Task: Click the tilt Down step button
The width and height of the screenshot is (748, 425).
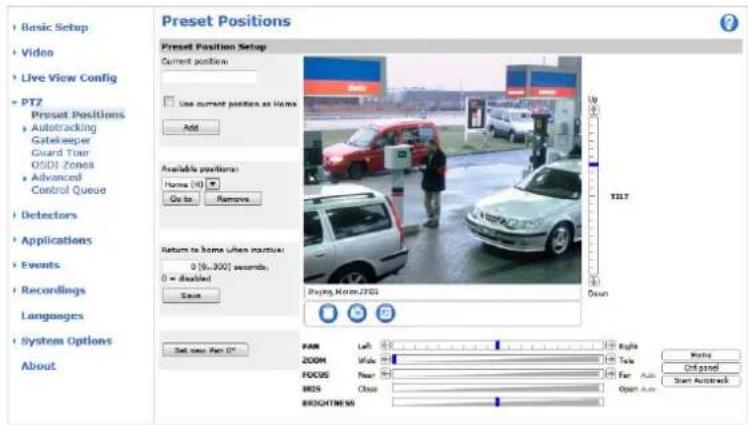Action: coord(593,282)
